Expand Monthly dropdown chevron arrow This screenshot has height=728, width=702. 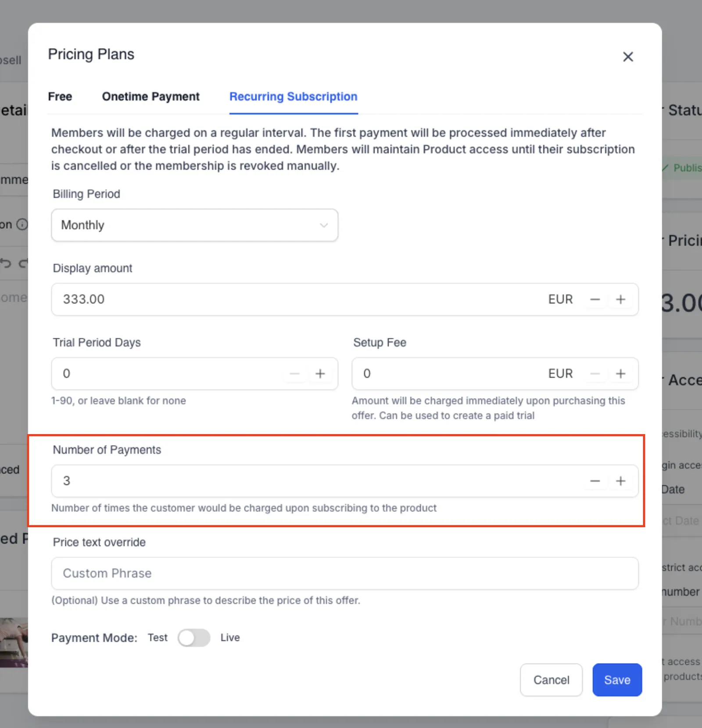(324, 225)
